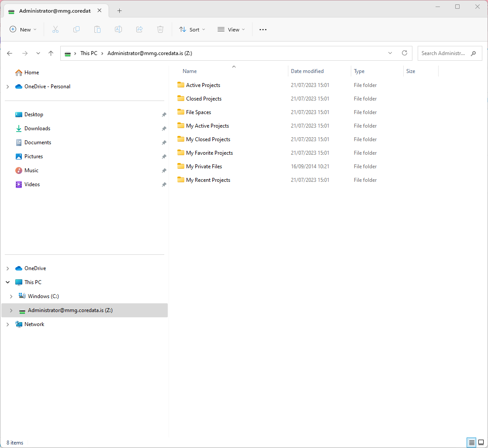Switch to details view layout

pyautogui.click(x=471, y=442)
